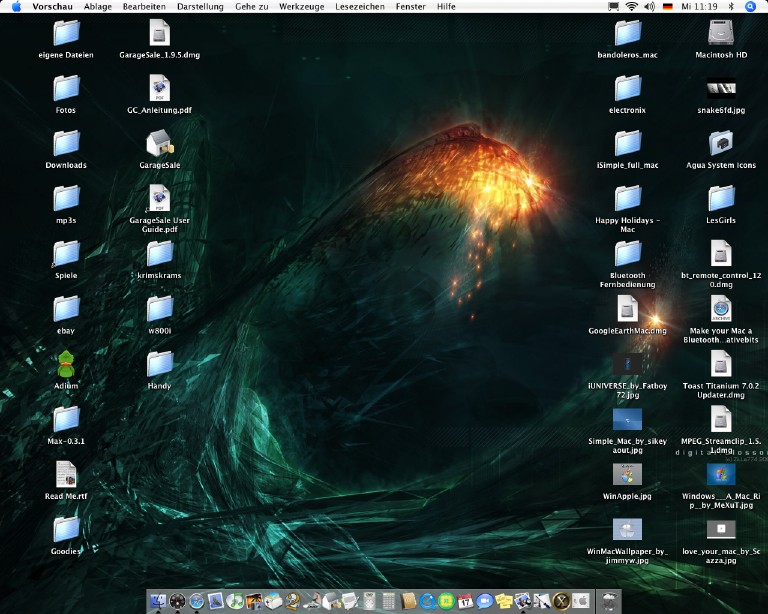Select the Fotos folder

point(66,88)
